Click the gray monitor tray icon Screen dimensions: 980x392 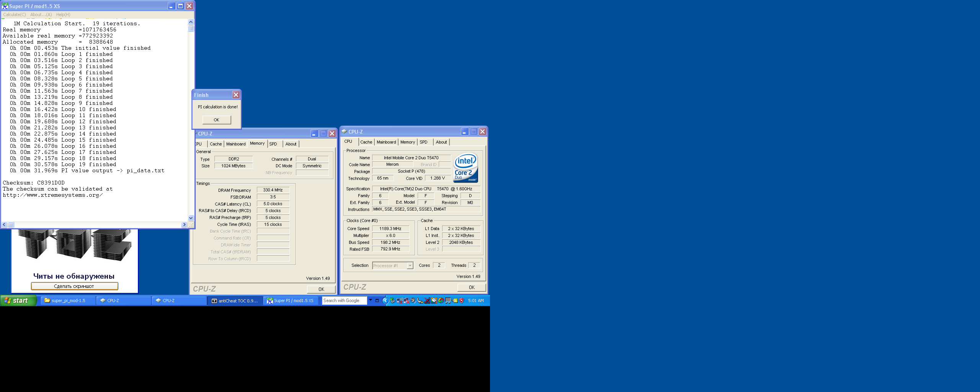(448, 301)
